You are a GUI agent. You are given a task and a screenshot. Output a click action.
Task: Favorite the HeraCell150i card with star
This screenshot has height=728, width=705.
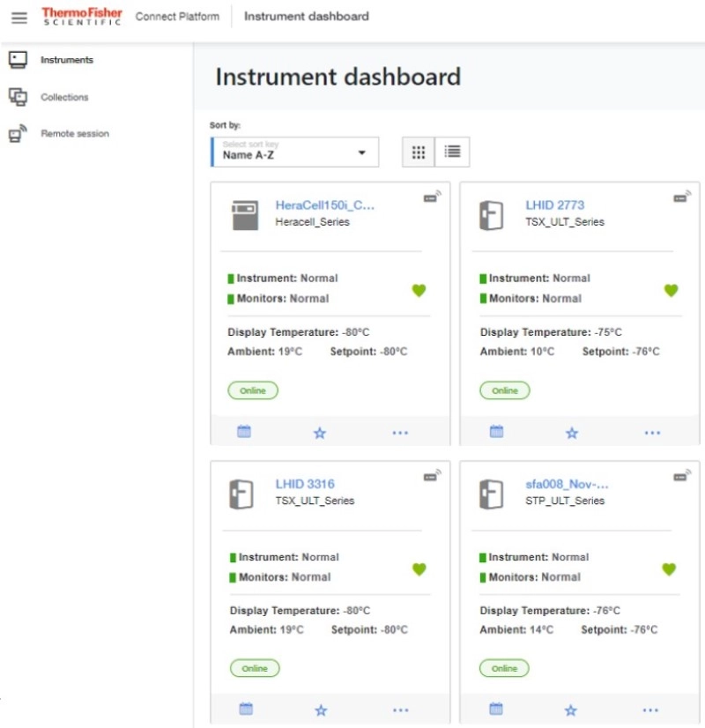[x=320, y=433]
